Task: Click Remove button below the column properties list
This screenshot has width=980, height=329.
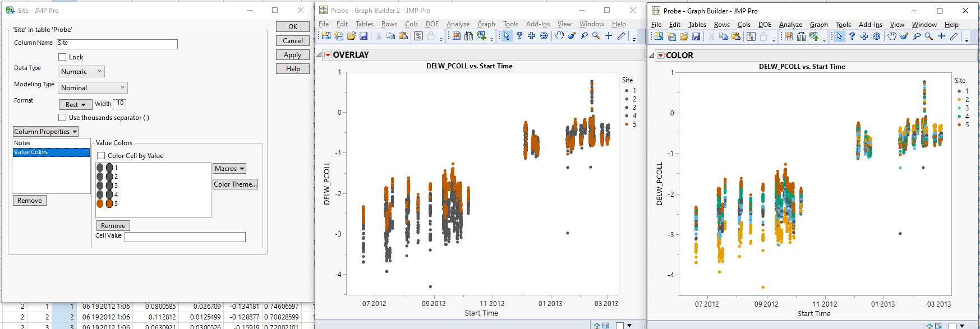Action: coord(30,201)
